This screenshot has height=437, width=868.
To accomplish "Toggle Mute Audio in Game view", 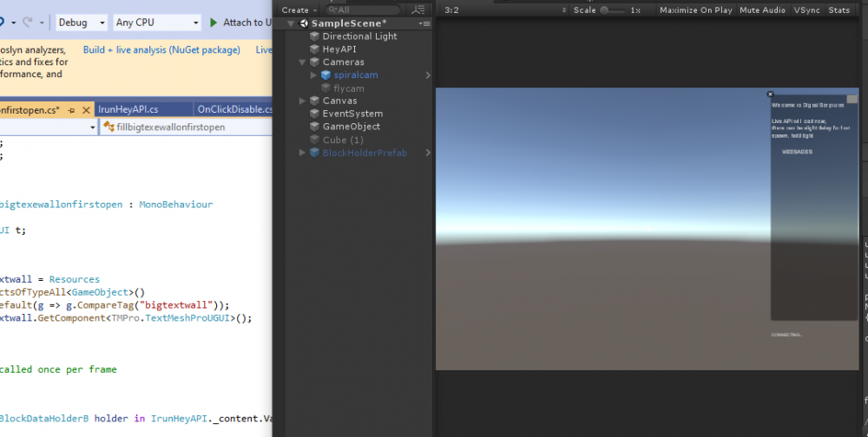I will pyautogui.click(x=760, y=10).
